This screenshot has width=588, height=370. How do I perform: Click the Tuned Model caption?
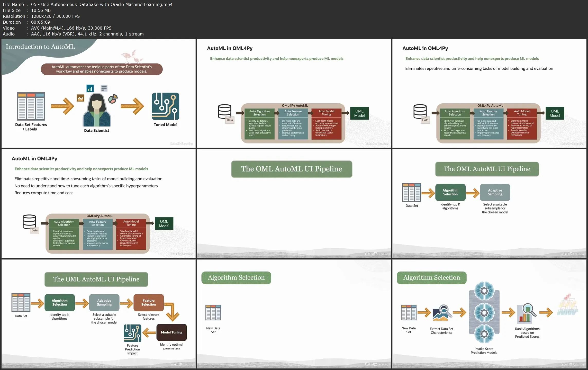coord(166,124)
